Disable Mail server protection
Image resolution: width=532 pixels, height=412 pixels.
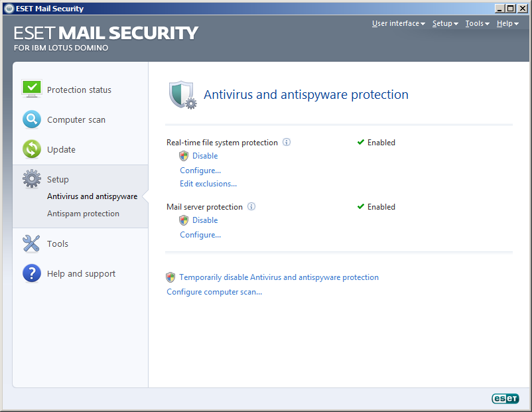pos(205,220)
